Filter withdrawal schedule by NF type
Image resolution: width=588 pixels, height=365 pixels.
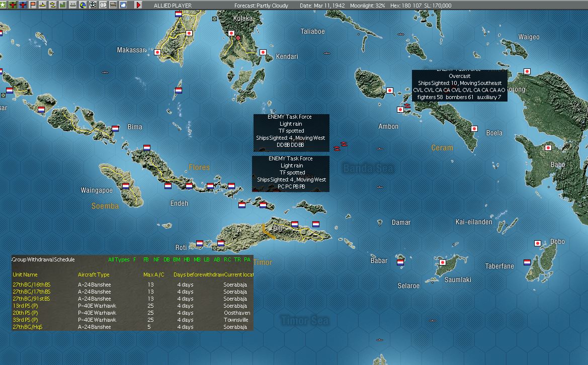tap(156, 259)
